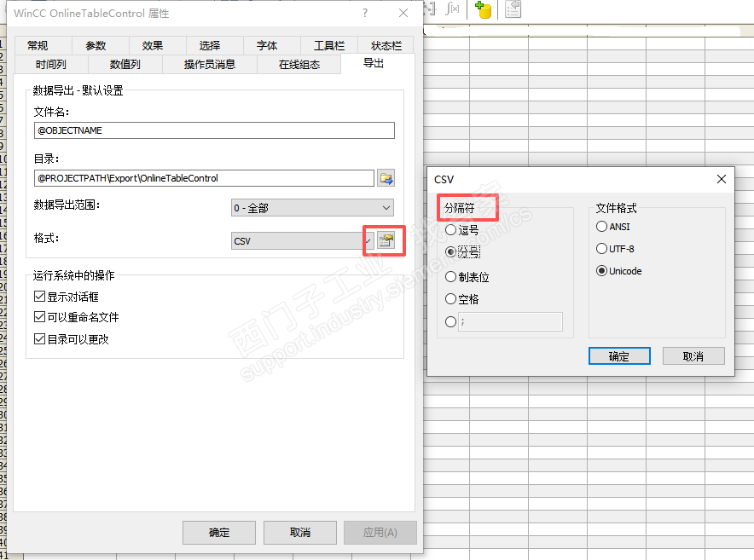Choose ANSI file format
The image size is (754, 560).
point(612,227)
